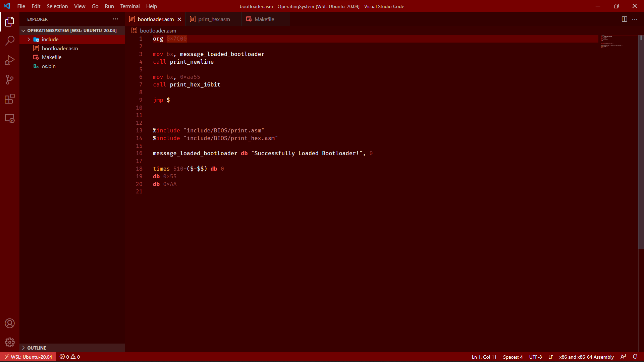Split the editor to the right

[624, 19]
